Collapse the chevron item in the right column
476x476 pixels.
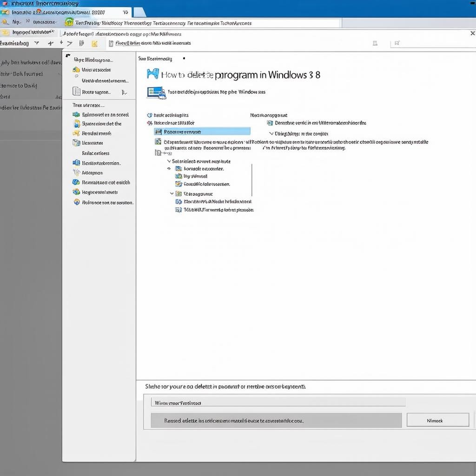tap(271, 133)
